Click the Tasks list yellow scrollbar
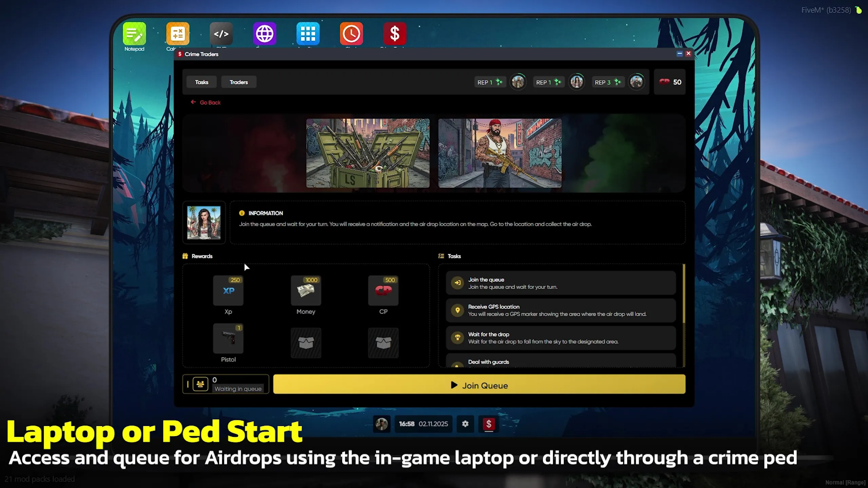868x488 pixels. pyautogui.click(x=684, y=293)
